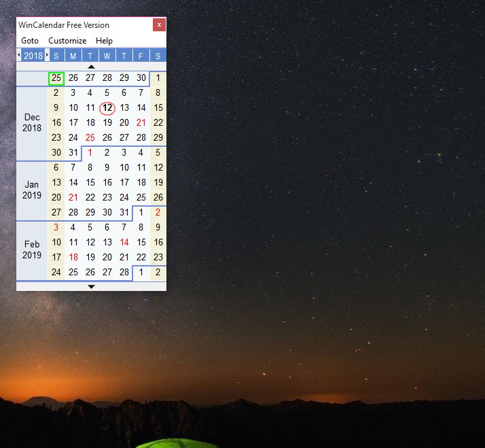Open the Help menu
The height and width of the screenshot is (448, 485).
point(104,41)
